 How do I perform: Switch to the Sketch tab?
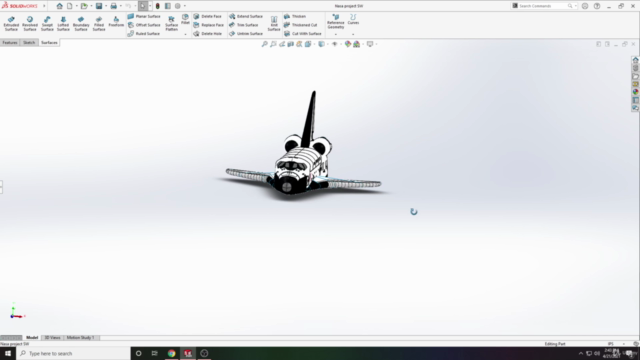click(29, 42)
